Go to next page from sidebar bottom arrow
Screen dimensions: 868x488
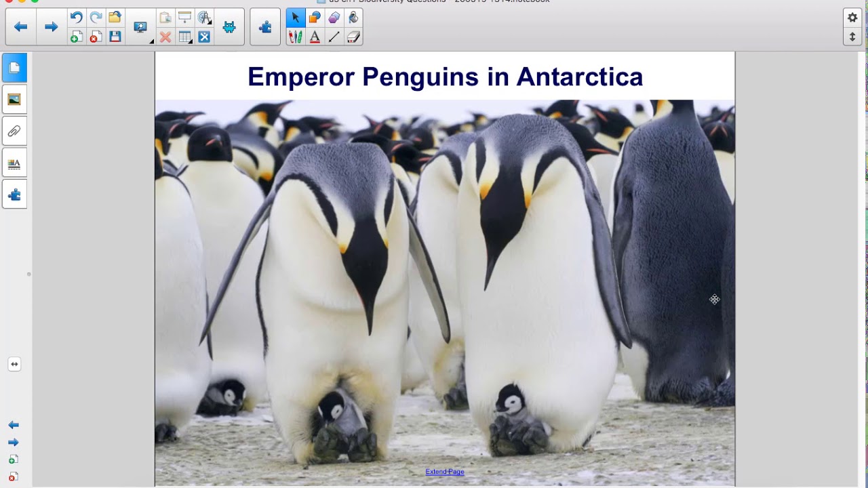click(x=14, y=442)
